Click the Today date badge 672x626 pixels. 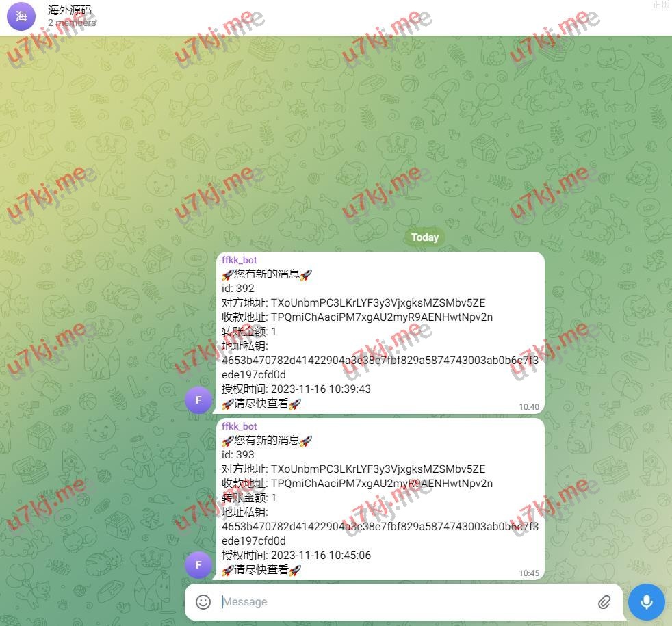click(424, 237)
